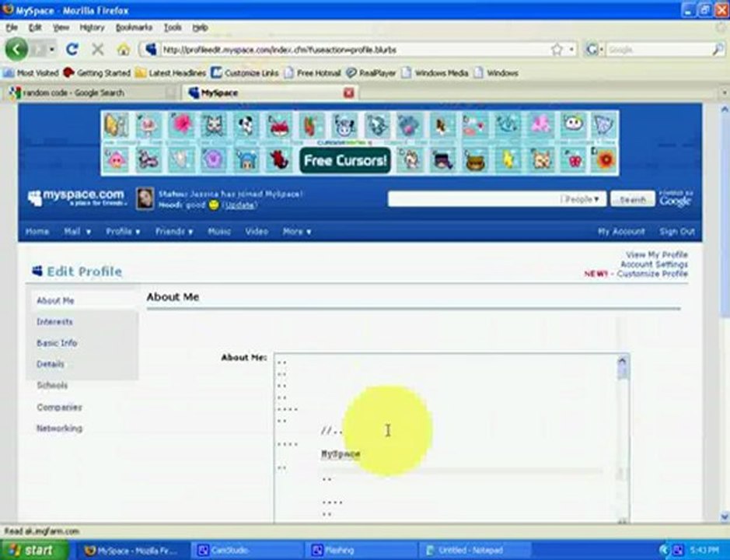This screenshot has height=560, width=730.
Task: Open the Music navigation link
Action: click(219, 232)
